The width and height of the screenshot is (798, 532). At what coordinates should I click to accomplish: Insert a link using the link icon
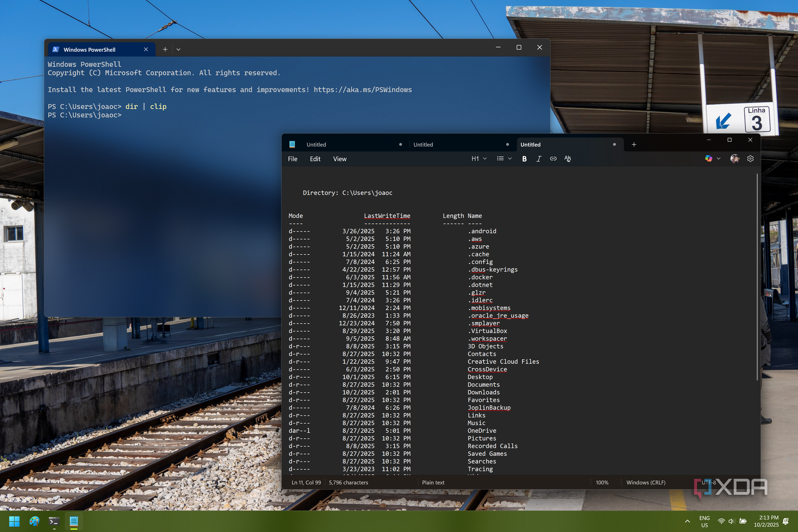[553, 159]
